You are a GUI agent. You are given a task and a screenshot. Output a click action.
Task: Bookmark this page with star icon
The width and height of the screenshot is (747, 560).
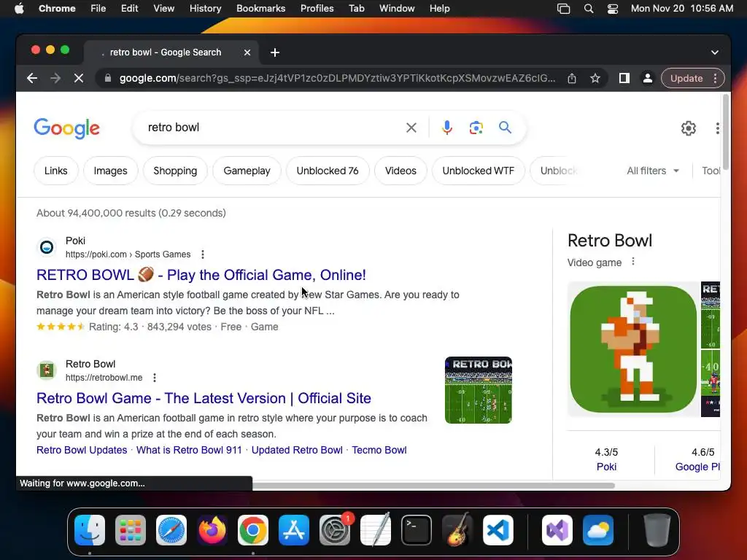595,78
